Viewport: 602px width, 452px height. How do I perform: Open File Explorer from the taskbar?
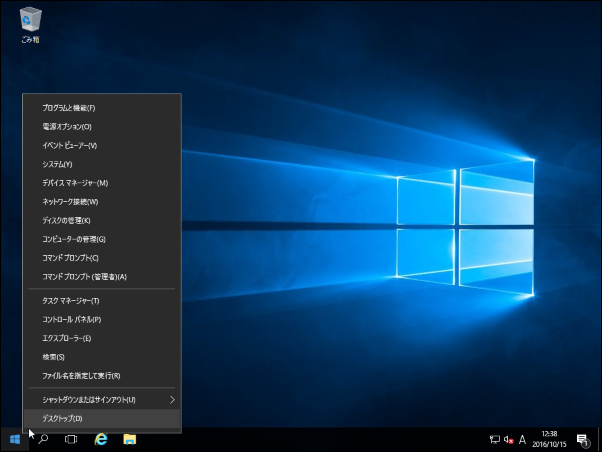(x=129, y=439)
